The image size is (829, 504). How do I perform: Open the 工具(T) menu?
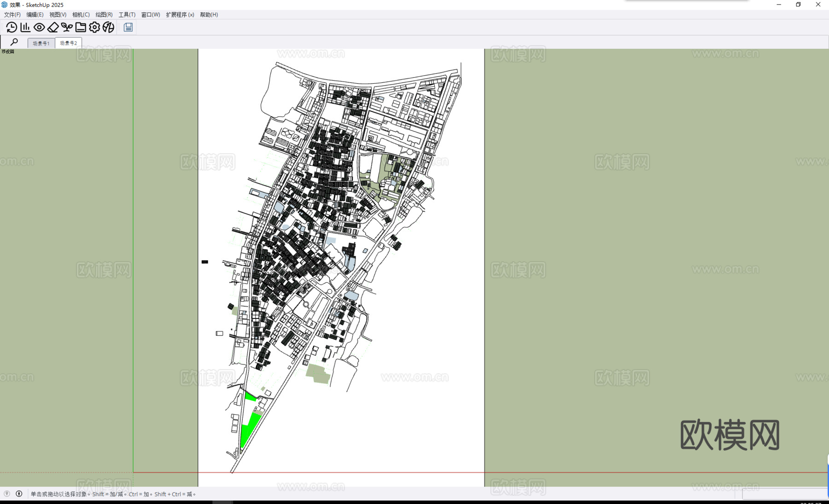(127, 15)
